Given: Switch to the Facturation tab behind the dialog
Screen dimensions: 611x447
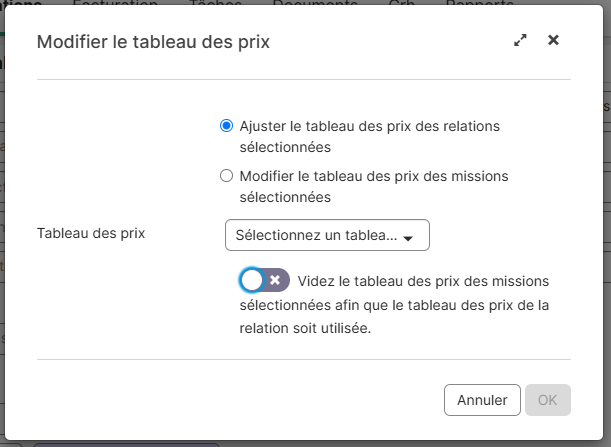Looking at the screenshot, I should (x=115, y=4).
